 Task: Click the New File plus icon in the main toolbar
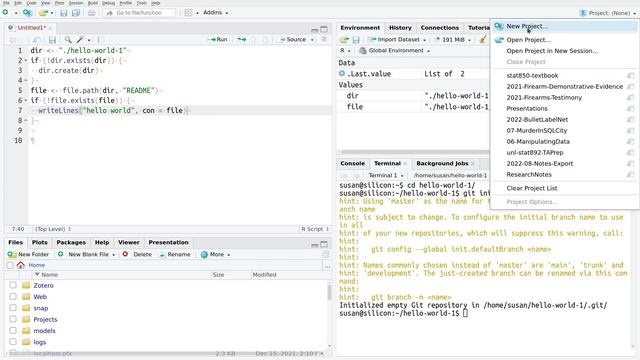click(x=5, y=13)
